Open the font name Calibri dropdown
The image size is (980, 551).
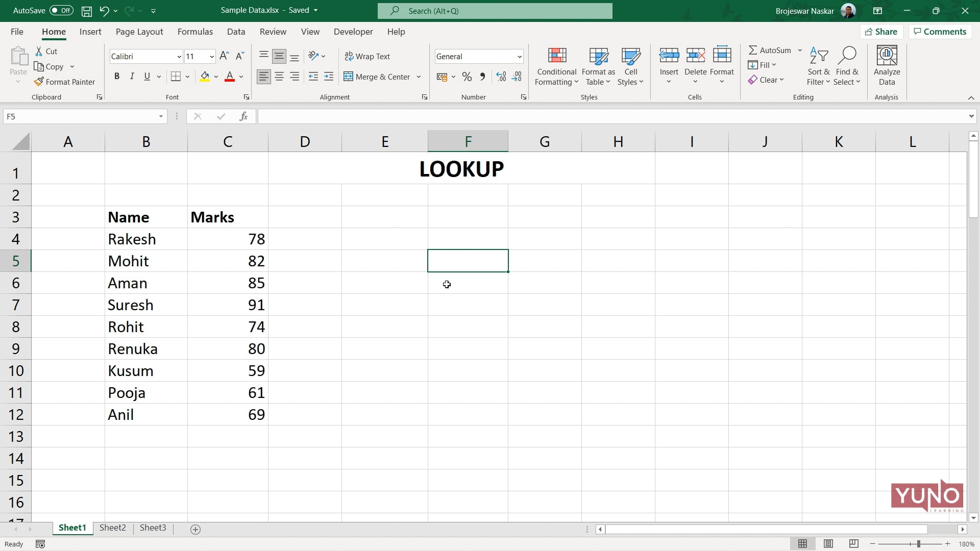[x=179, y=57]
